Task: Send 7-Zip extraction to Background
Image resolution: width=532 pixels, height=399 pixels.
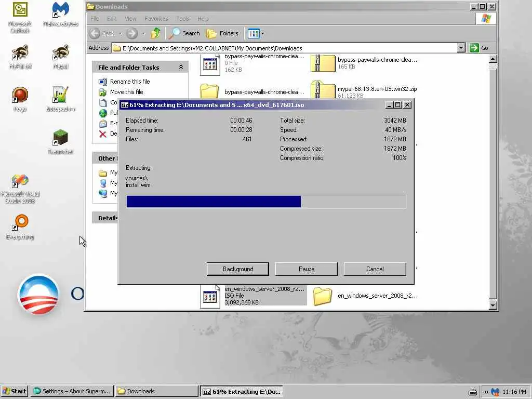Action: (238, 269)
